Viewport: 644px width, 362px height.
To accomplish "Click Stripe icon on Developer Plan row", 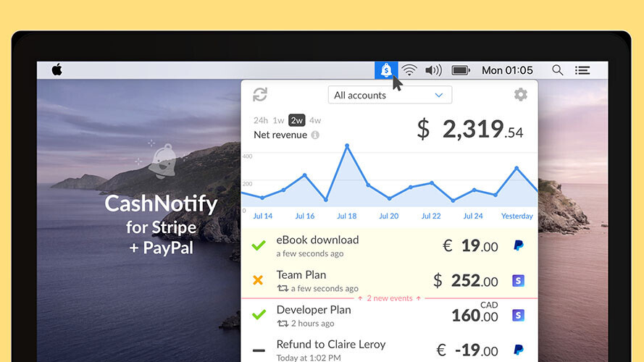I will 518,316.
